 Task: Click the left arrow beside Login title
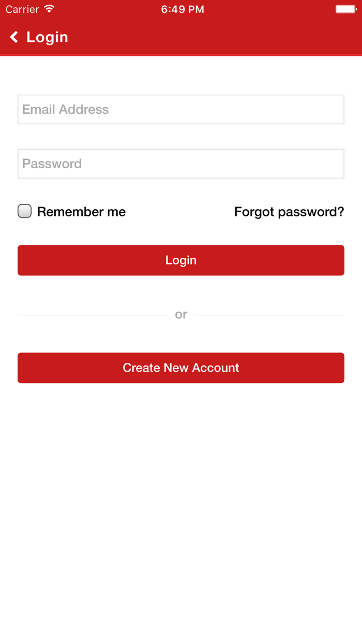[x=13, y=37]
